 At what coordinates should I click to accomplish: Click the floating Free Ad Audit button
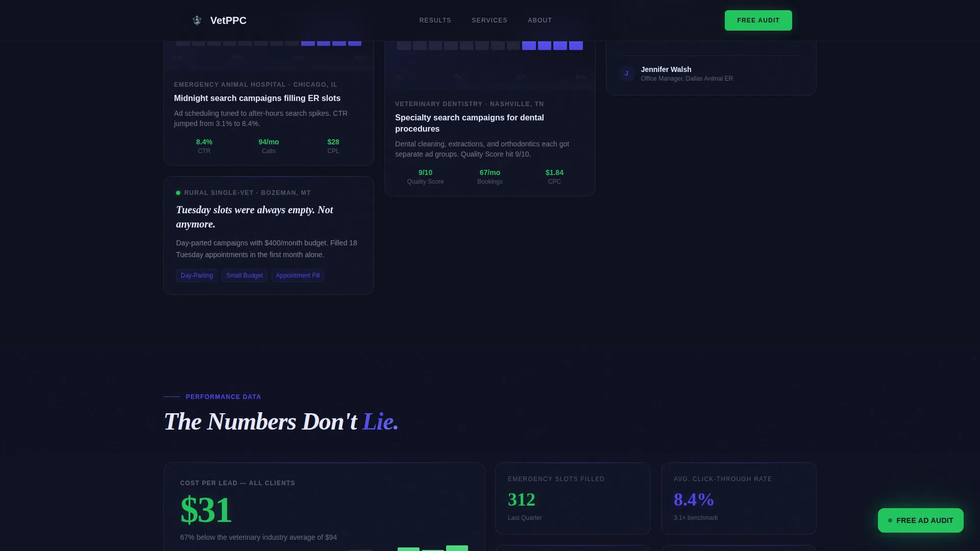coord(920,520)
